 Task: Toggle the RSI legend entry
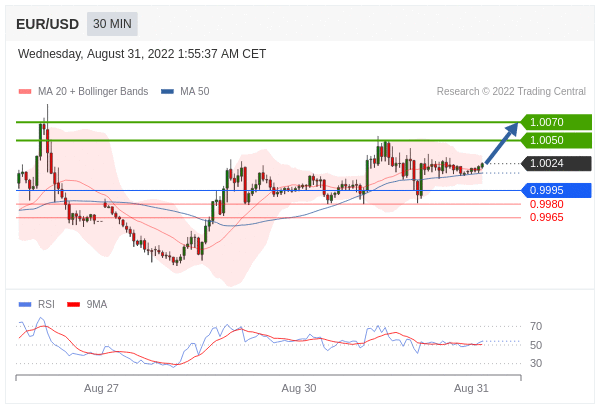pyautogui.click(x=37, y=304)
